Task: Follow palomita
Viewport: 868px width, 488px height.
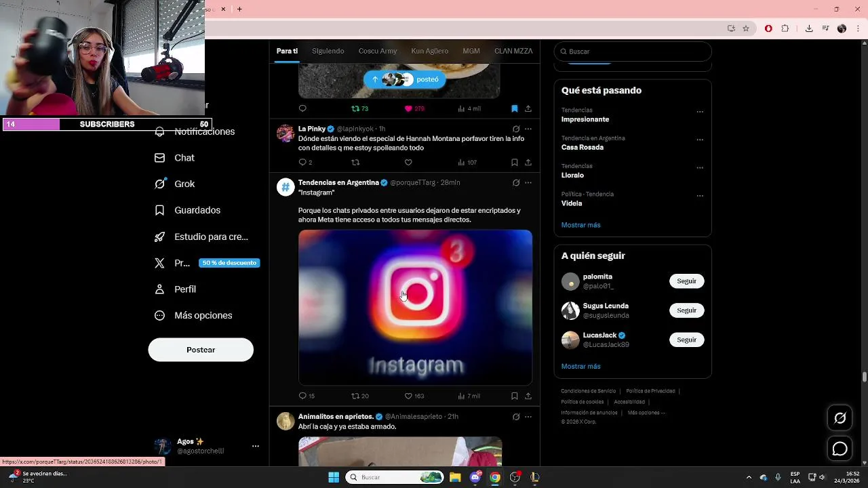Action: 686,281
